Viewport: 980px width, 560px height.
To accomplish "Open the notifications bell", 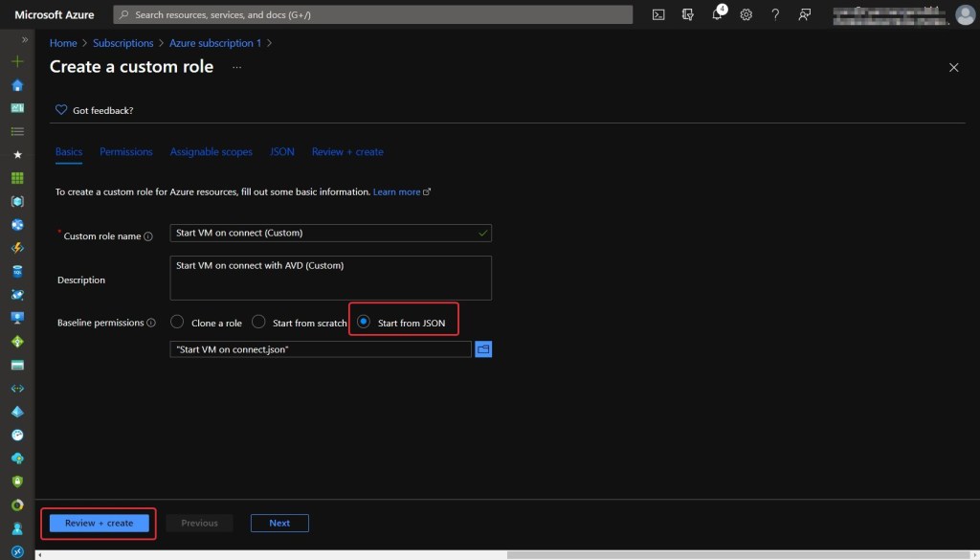I will (718, 15).
